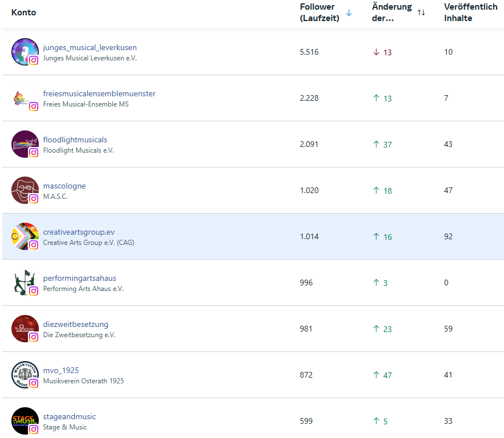Open the junges_musical_leverkusen account link

(x=90, y=47)
